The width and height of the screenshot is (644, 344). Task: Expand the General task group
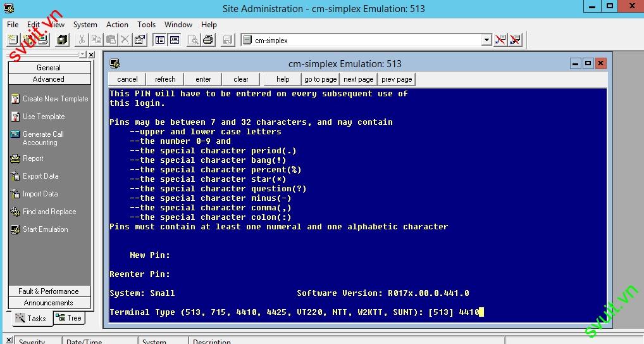49,68
